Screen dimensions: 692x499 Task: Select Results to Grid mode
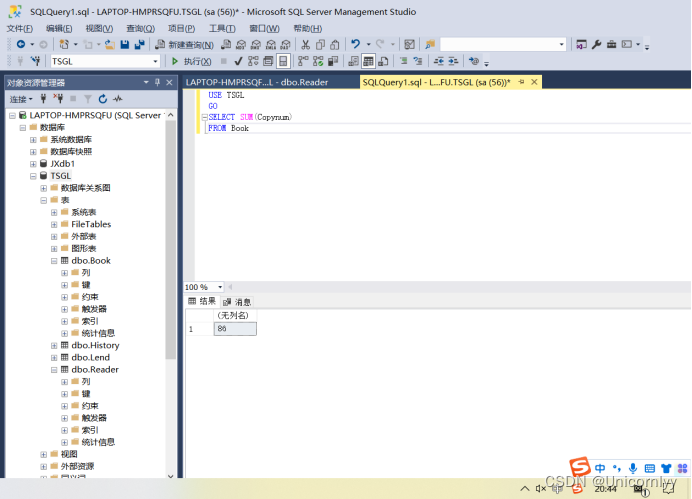pyautogui.click(x=368, y=61)
